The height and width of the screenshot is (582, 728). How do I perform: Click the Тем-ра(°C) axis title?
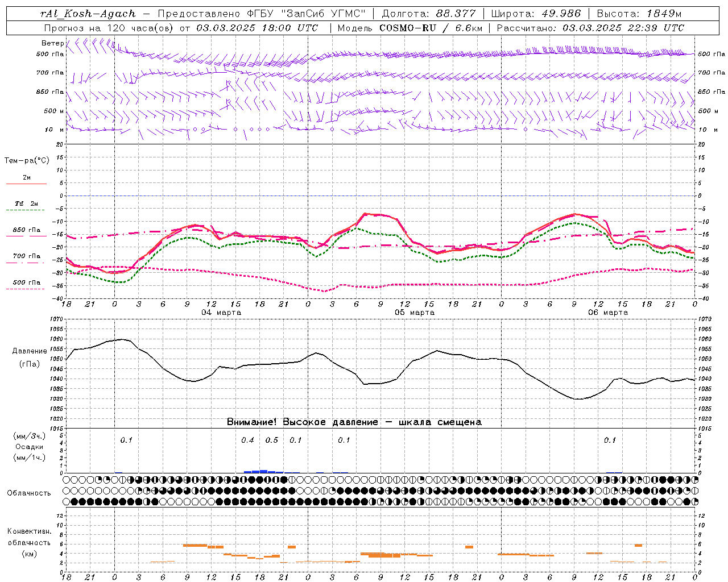[27, 161]
